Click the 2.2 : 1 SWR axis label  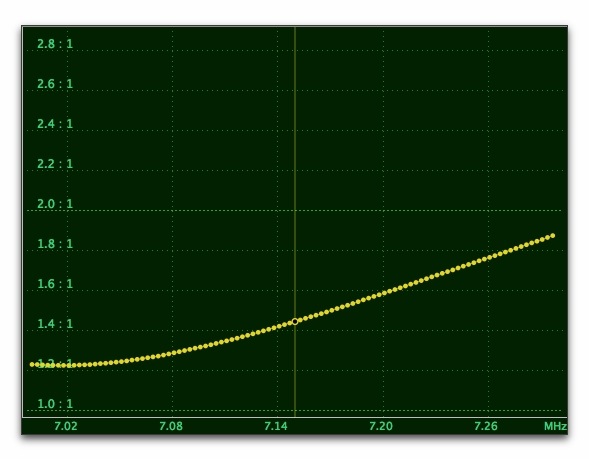(x=55, y=164)
